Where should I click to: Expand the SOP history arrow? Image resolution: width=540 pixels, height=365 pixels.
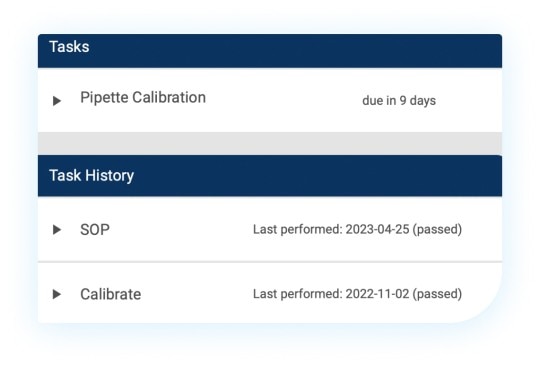tap(57, 230)
